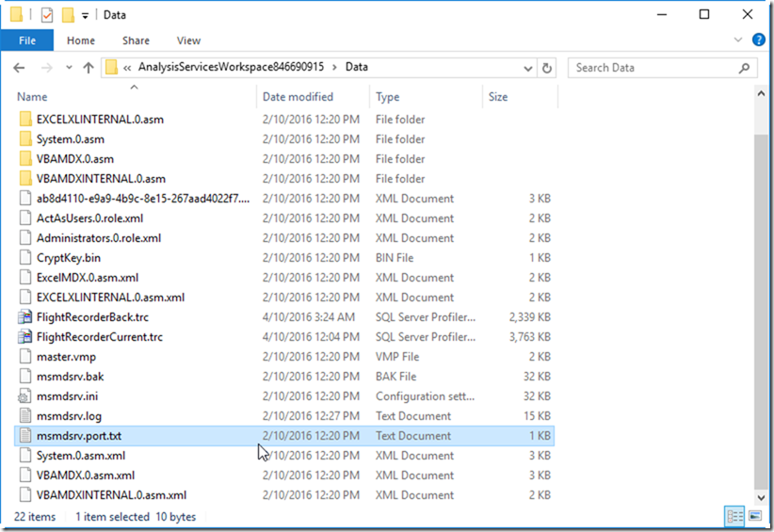Click the BAK File type cell
774x532 pixels.
(x=395, y=376)
